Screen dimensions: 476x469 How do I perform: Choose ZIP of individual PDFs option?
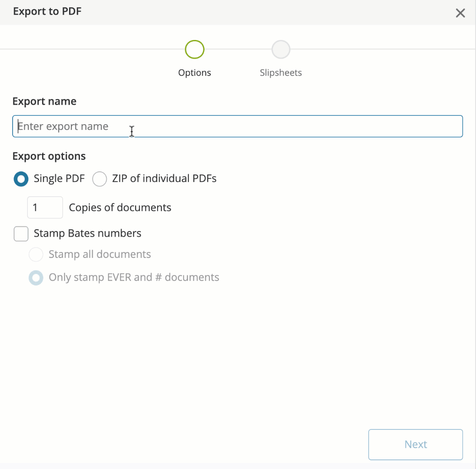[x=99, y=179]
